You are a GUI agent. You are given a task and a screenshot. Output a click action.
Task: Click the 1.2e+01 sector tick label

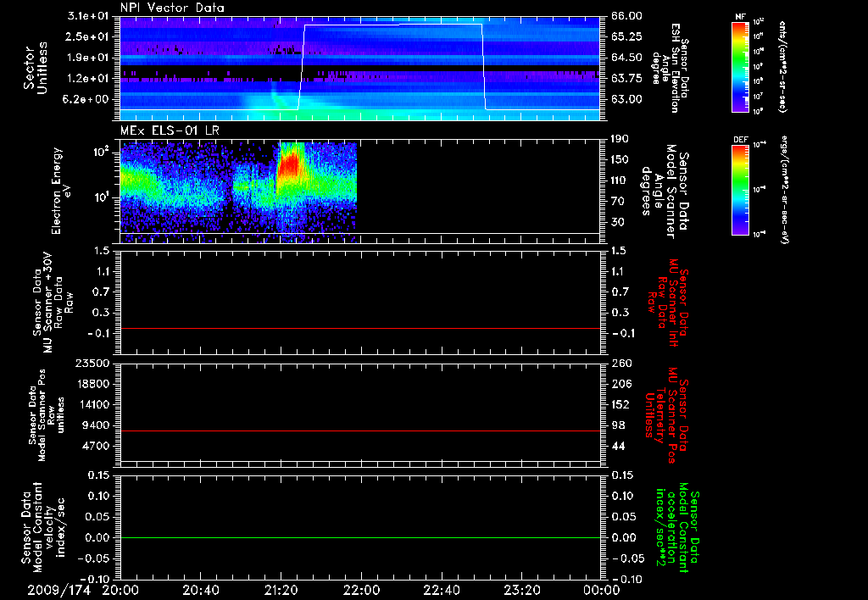[88, 79]
